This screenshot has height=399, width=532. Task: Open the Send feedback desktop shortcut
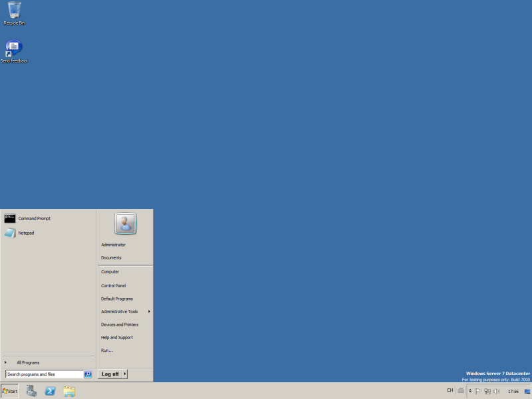14,52
